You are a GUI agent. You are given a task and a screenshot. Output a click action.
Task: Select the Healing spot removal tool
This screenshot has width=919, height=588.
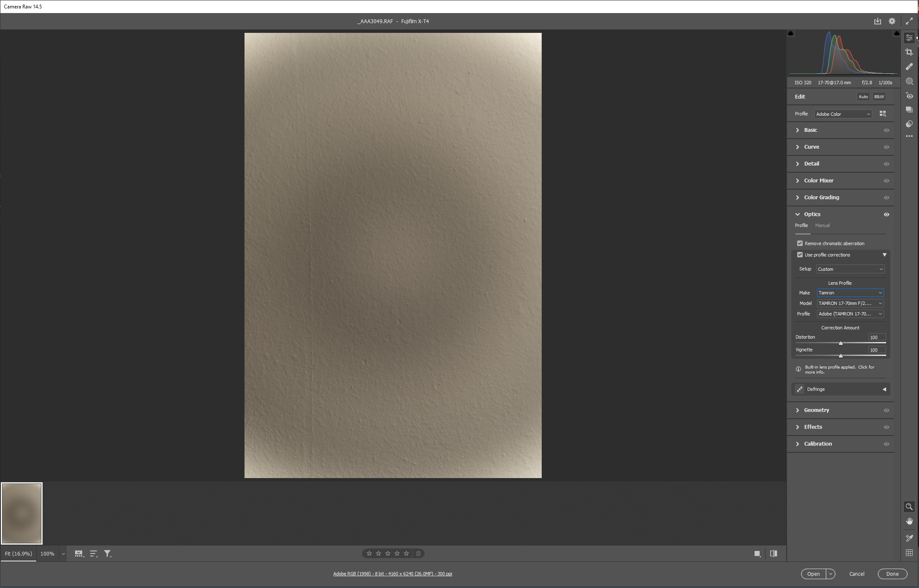(x=909, y=67)
